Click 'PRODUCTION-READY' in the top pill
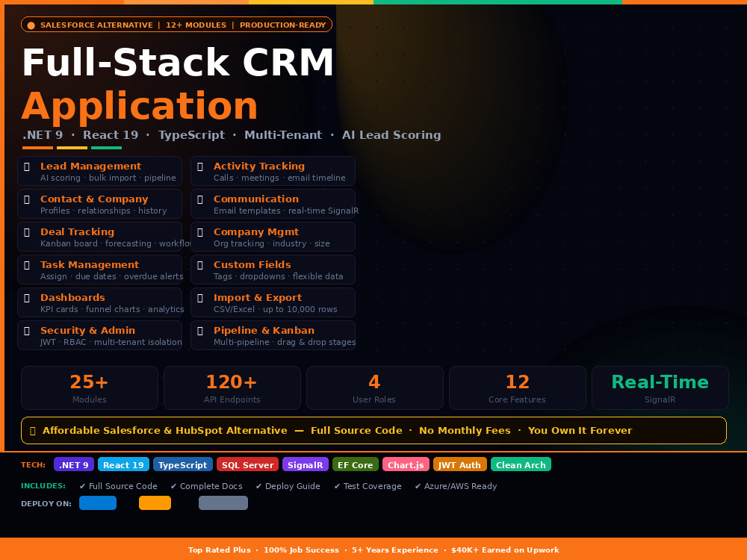The width and height of the screenshot is (747, 560). pyautogui.click(x=283, y=25)
